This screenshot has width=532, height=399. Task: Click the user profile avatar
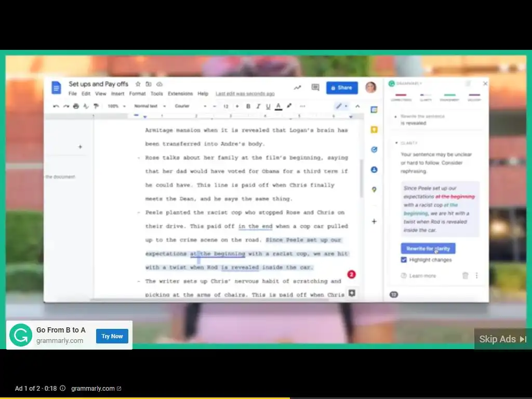(x=371, y=87)
